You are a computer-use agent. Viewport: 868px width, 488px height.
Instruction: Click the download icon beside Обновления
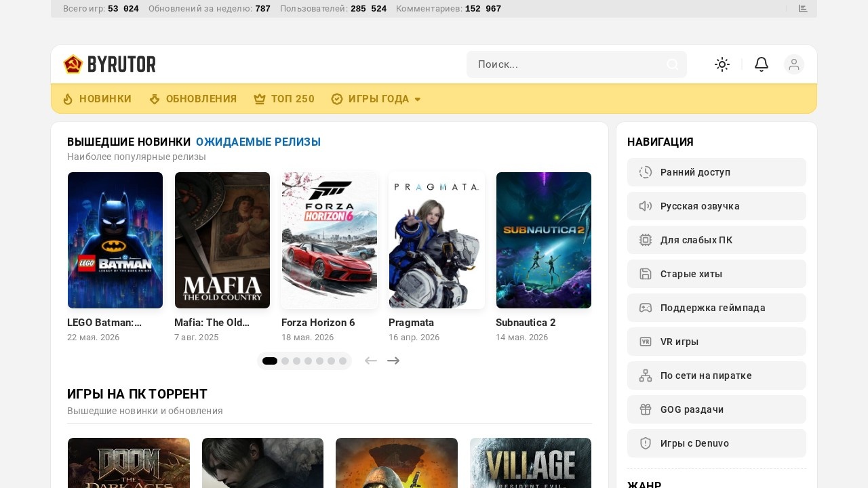click(x=155, y=99)
